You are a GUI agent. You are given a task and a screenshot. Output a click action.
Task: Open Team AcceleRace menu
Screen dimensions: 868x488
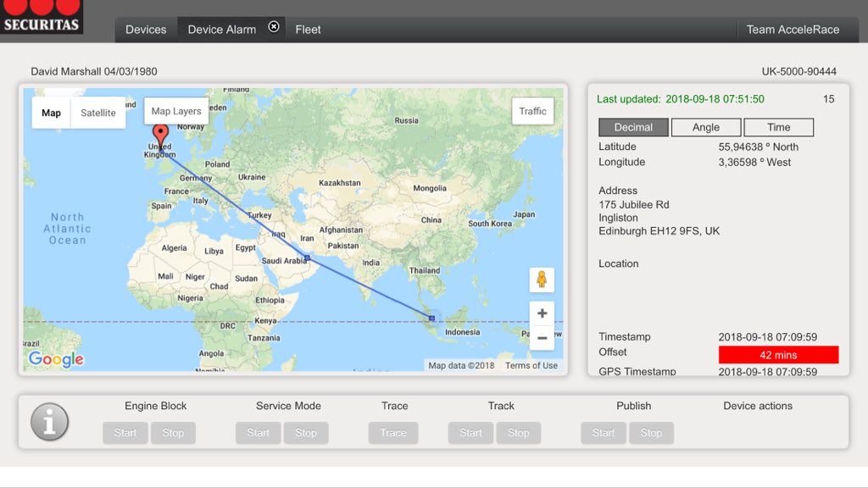click(793, 30)
